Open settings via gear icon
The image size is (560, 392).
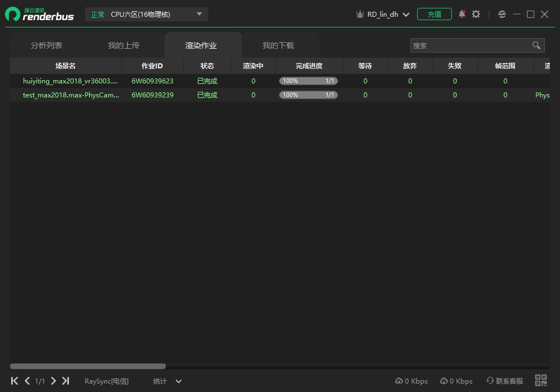coord(476,14)
